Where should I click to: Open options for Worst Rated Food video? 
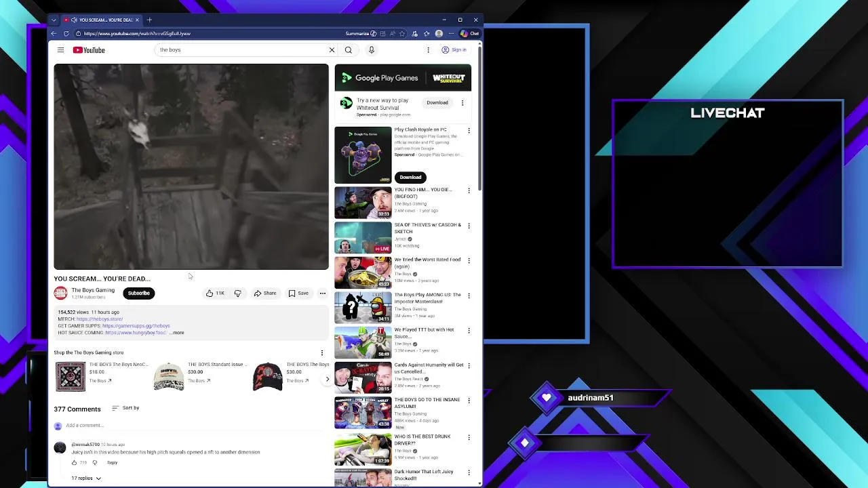tap(469, 260)
